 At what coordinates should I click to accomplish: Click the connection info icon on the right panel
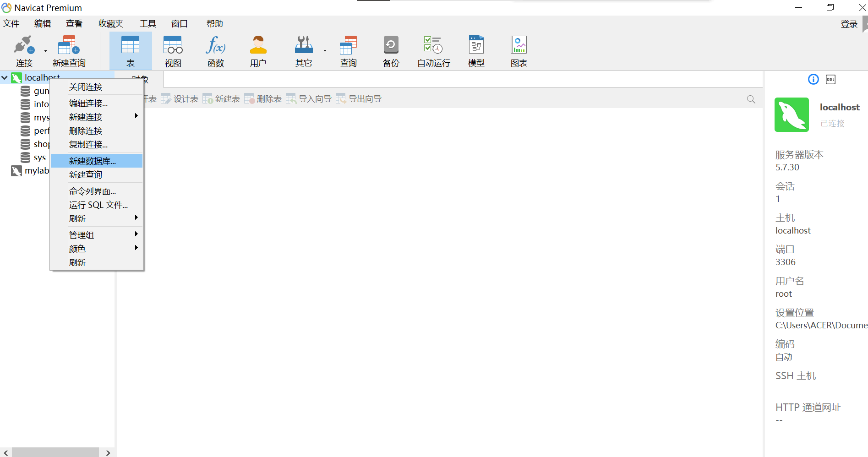click(x=813, y=79)
